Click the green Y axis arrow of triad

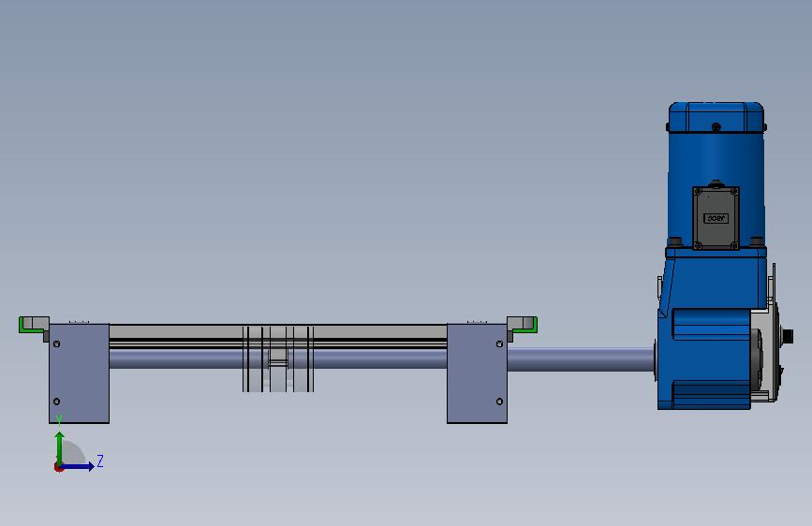[60, 447]
